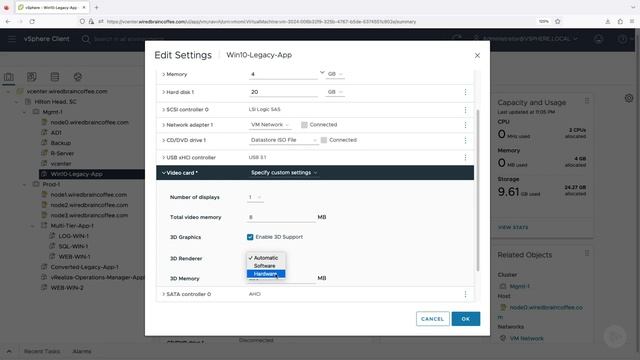Open Alarms panel tab
640x360 pixels.
(x=82, y=351)
